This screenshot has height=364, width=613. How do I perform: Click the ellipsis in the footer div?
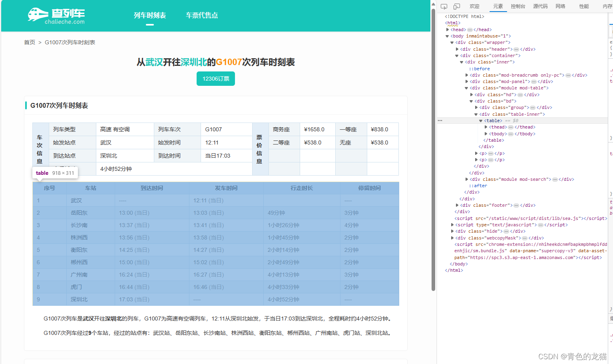point(516,205)
